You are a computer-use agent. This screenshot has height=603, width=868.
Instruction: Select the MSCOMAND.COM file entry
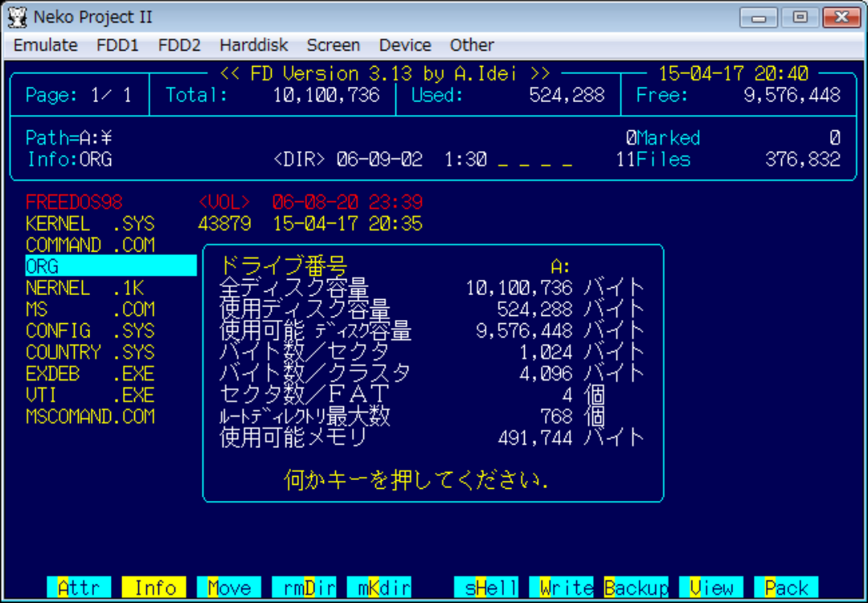coord(90,416)
